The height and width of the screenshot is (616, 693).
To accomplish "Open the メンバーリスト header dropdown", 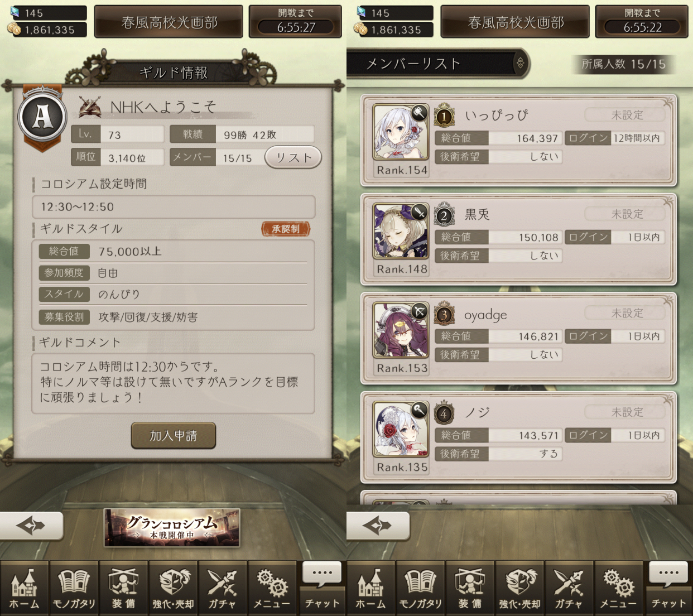I will (437, 64).
